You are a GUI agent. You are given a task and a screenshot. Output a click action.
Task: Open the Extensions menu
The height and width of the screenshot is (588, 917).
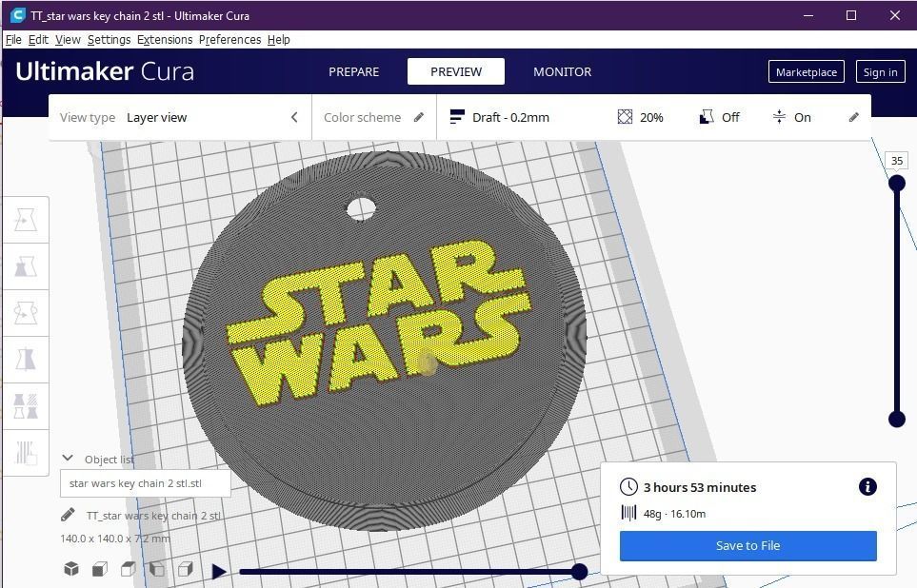165,39
